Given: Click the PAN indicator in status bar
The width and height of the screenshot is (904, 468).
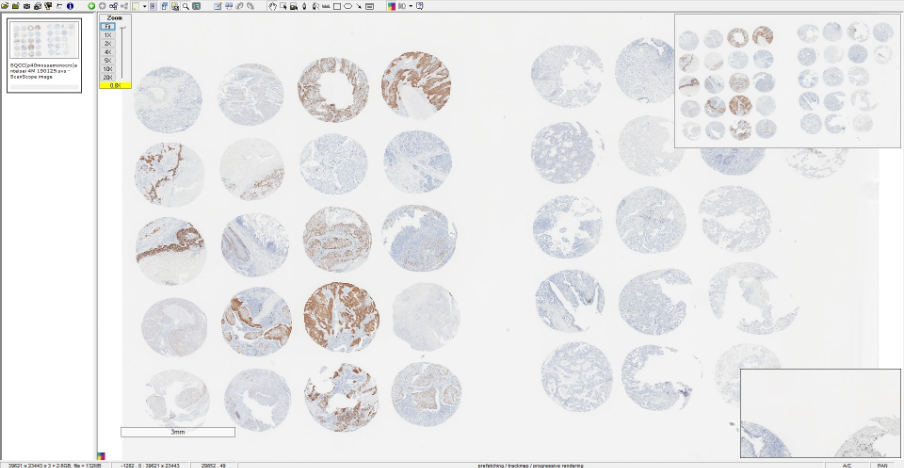Looking at the screenshot, I should (882, 465).
